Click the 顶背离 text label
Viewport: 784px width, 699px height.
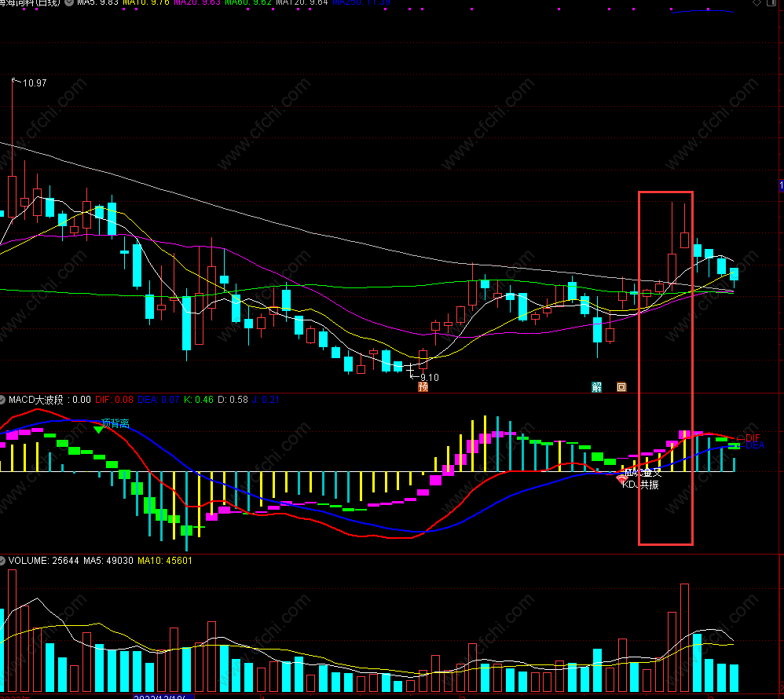[115, 423]
